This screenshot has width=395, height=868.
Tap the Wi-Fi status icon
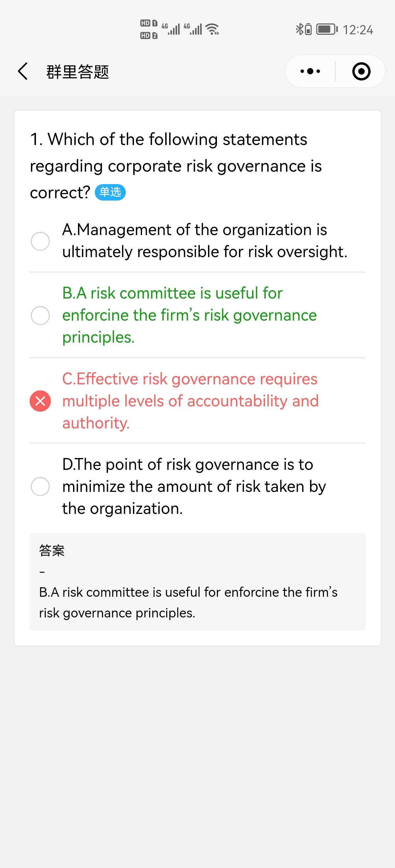pyautogui.click(x=213, y=29)
